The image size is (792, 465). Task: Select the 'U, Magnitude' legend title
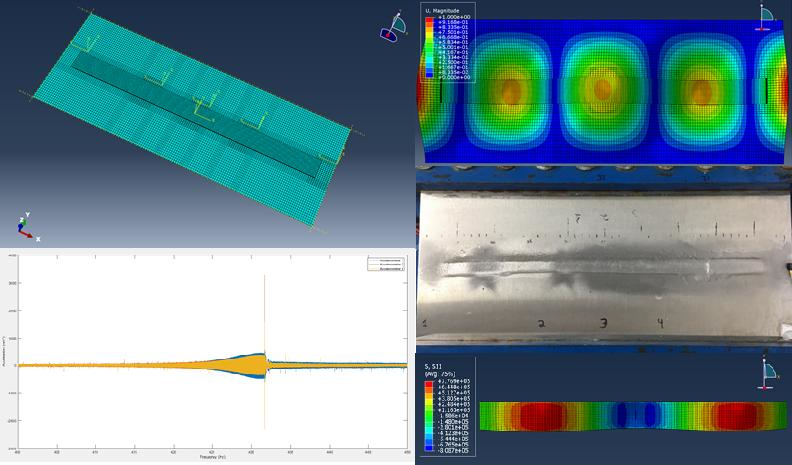point(442,11)
